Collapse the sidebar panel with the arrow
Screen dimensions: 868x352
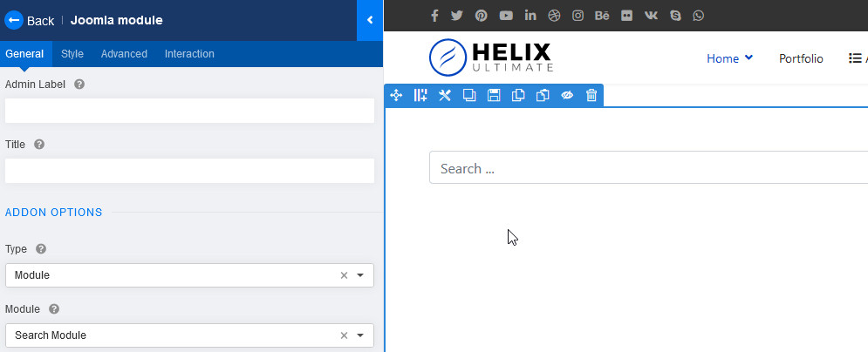[x=370, y=20]
